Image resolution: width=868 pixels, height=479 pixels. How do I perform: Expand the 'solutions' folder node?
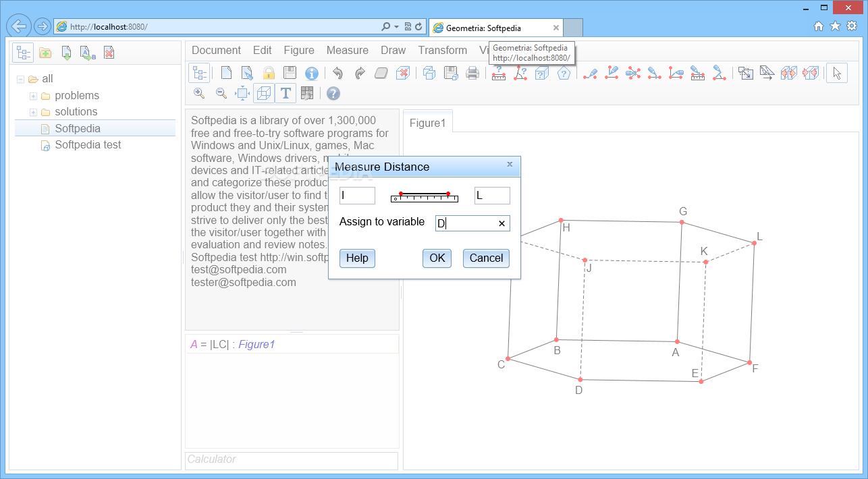click(x=33, y=112)
